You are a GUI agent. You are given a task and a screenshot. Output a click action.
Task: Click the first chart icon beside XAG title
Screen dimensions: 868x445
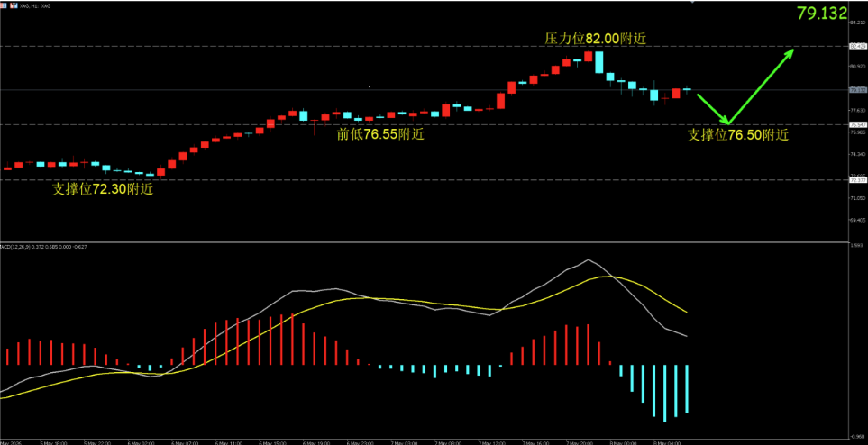[x=4, y=5]
